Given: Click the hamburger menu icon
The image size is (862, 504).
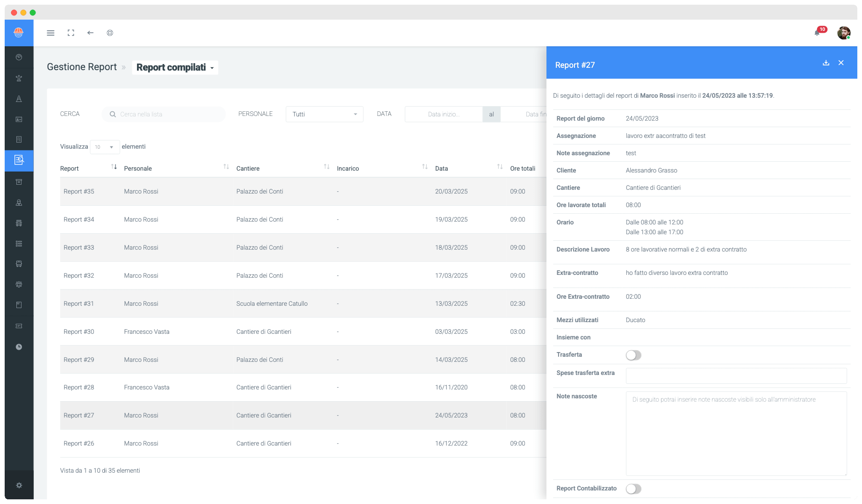Looking at the screenshot, I should click(50, 33).
